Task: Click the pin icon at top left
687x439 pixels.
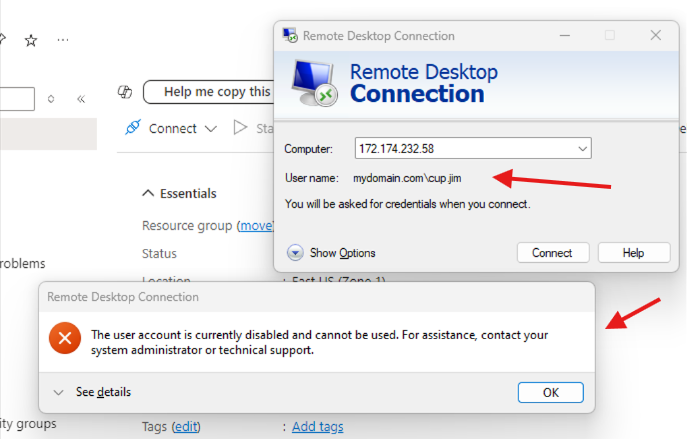Action: tap(2, 39)
